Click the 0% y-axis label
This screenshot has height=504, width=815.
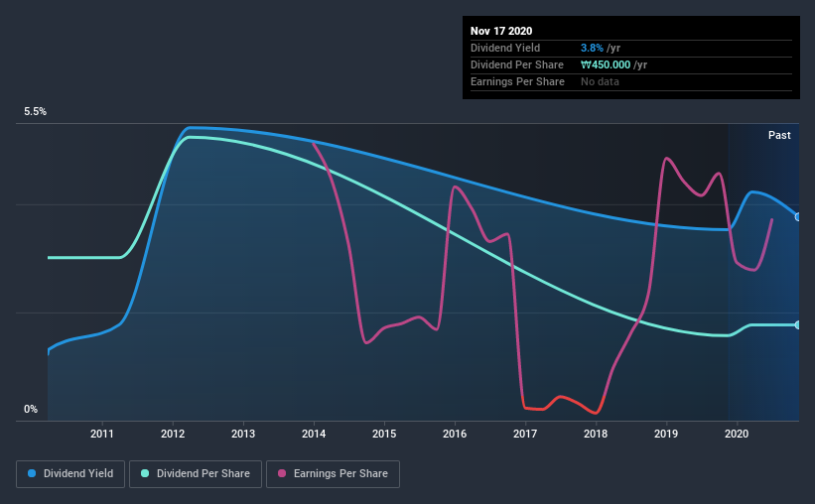pos(31,410)
